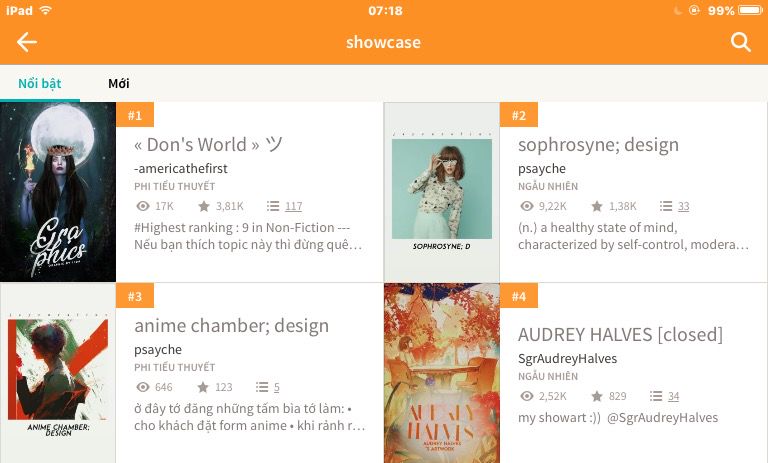Tap the Graphics book cover thumbnail
Viewport: 768px width, 463px height.
tap(58, 192)
